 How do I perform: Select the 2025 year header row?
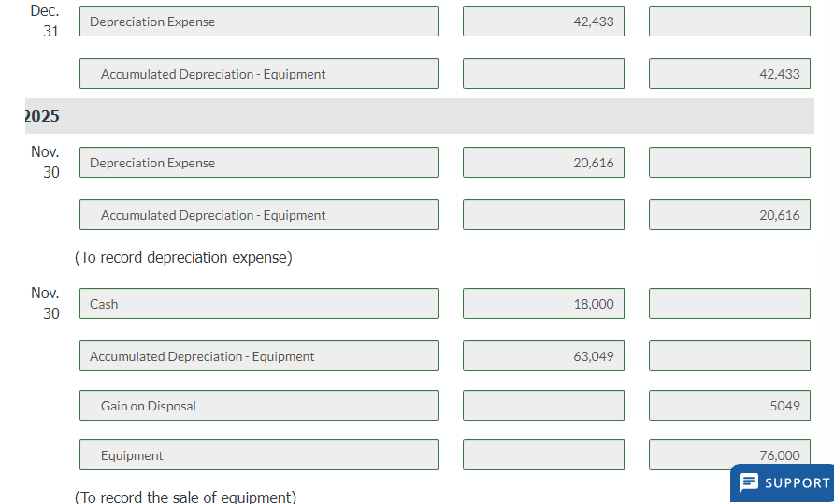point(420,116)
